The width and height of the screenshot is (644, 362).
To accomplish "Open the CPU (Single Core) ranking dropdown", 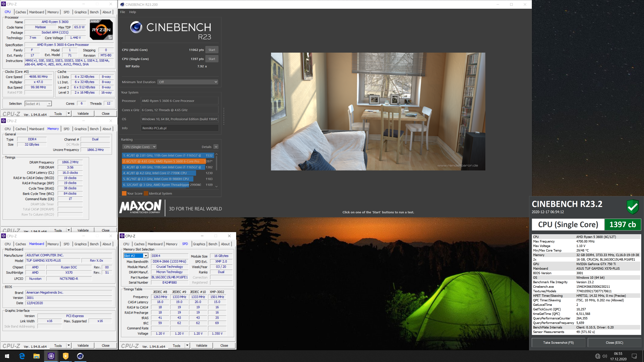I will 140,147.
